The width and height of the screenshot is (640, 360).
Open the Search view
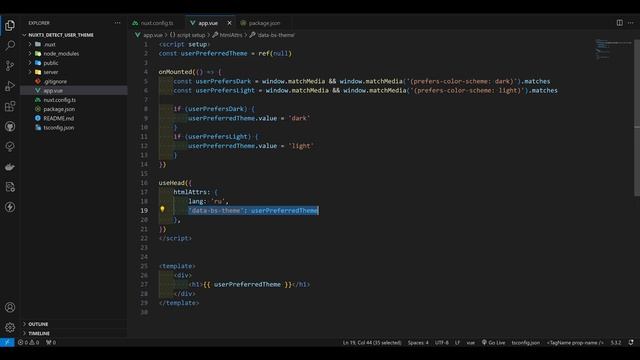[x=10, y=45]
